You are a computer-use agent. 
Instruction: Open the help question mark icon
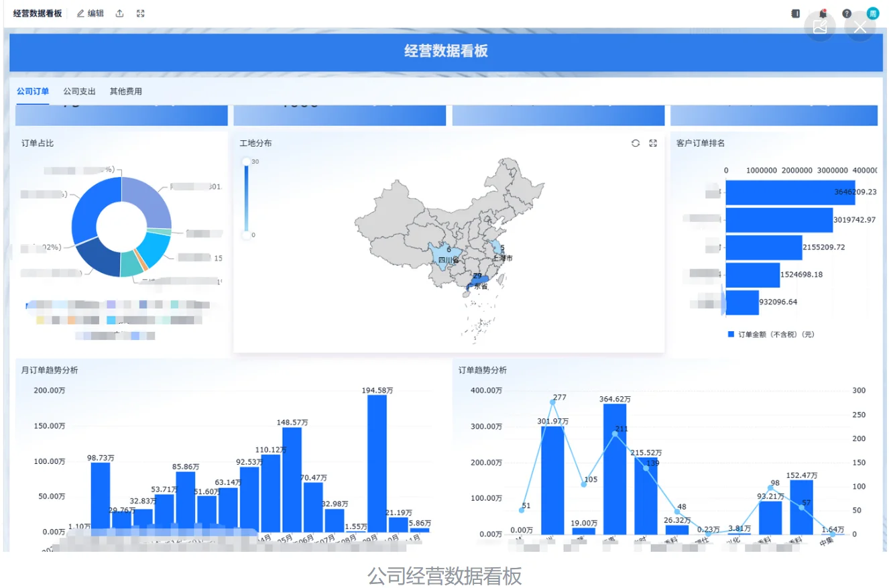[847, 13]
